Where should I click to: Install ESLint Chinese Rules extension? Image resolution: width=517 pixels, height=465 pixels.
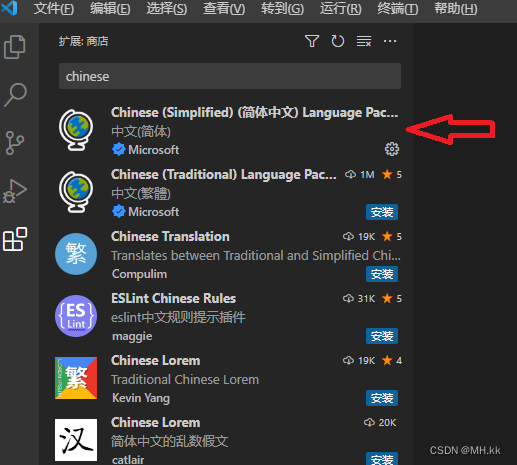(382, 336)
